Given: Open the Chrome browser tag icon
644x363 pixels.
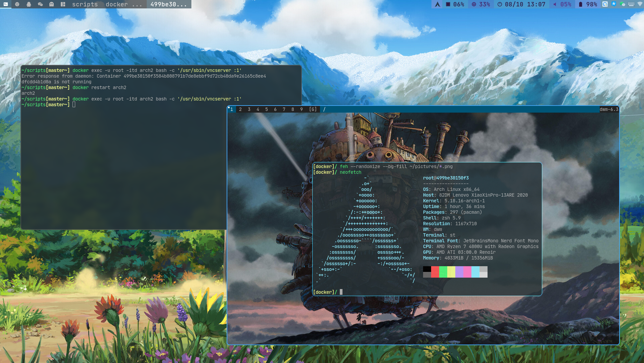Looking at the screenshot, I should pos(17,4).
